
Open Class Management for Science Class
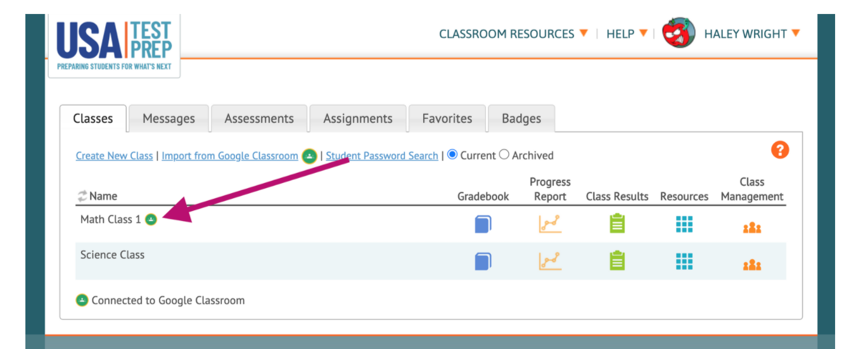coord(752,265)
